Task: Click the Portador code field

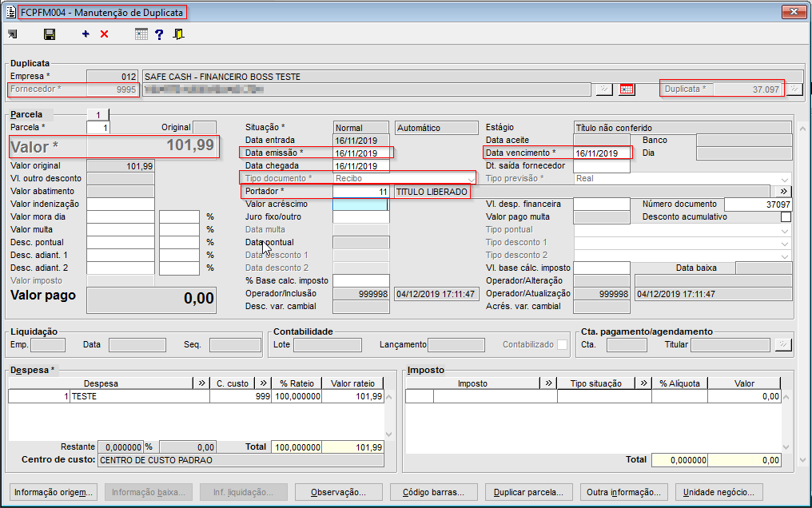Action: click(x=361, y=192)
